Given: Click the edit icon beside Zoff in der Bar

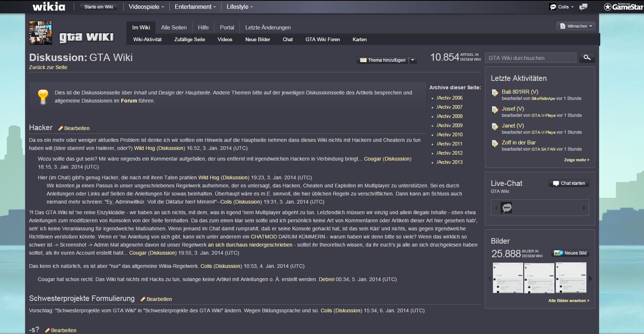Looking at the screenshot, I should click(x=495, y=143).
